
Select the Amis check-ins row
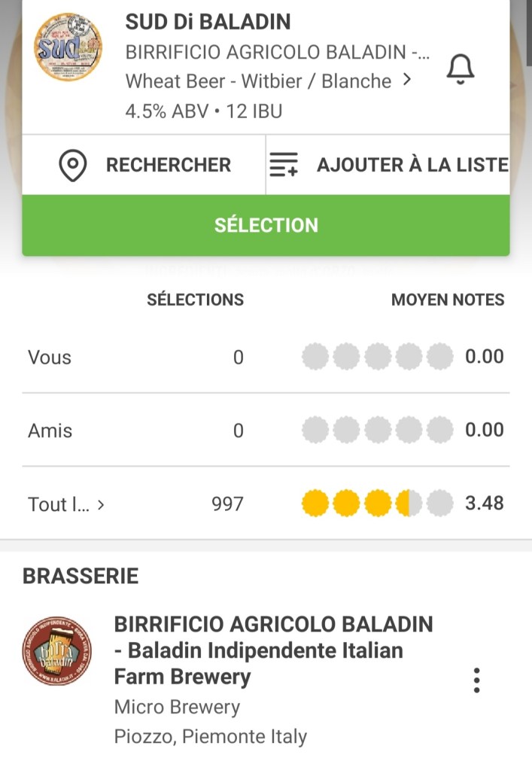(50, 431)
